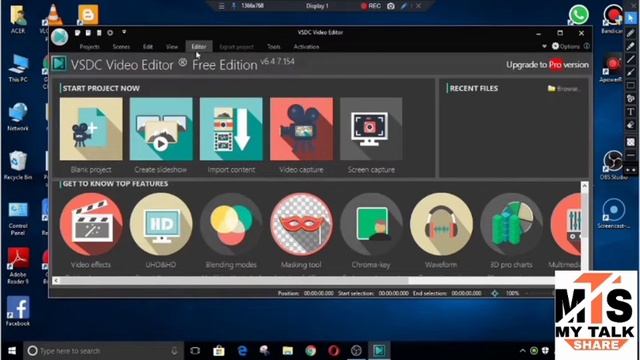Image resolution: width=640 pixels, height=360 pixels.
Task: Select the pencil tool in drawing toolbar
Action: tap(631, 33)
